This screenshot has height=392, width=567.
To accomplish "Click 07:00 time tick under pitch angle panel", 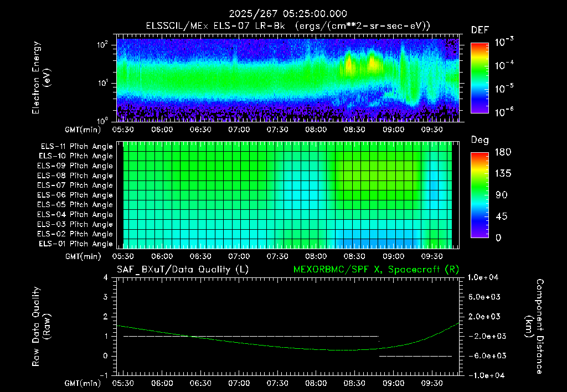I will 239,256.
